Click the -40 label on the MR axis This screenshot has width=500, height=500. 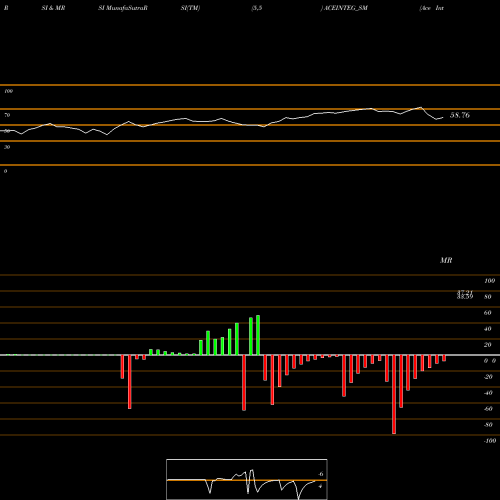point(488,393)
